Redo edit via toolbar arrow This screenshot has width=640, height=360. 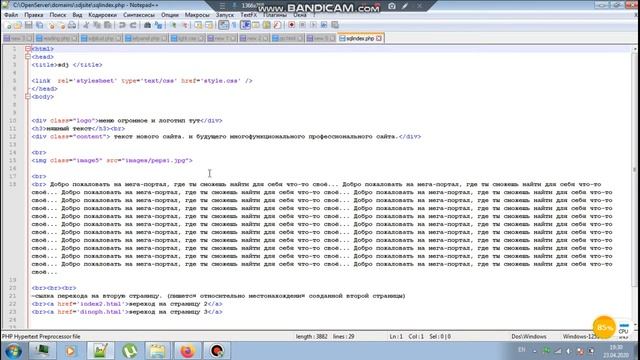tap(133, 25)
